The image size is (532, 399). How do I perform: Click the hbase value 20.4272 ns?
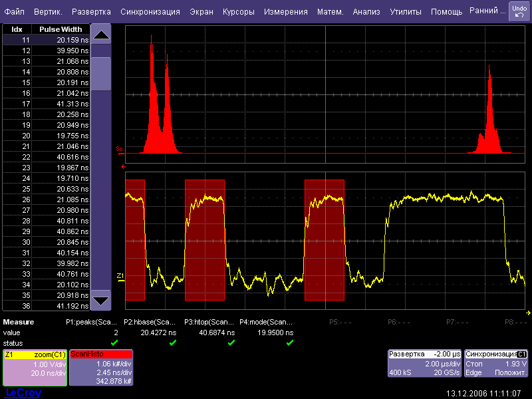(x=158, y=333)
